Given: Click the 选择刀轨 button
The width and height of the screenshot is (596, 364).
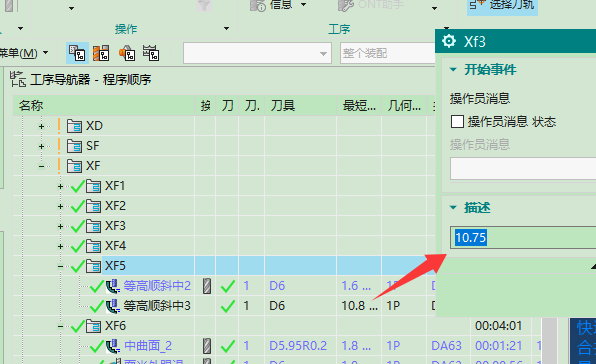Looking at the screenshot, I should [502, 5].
